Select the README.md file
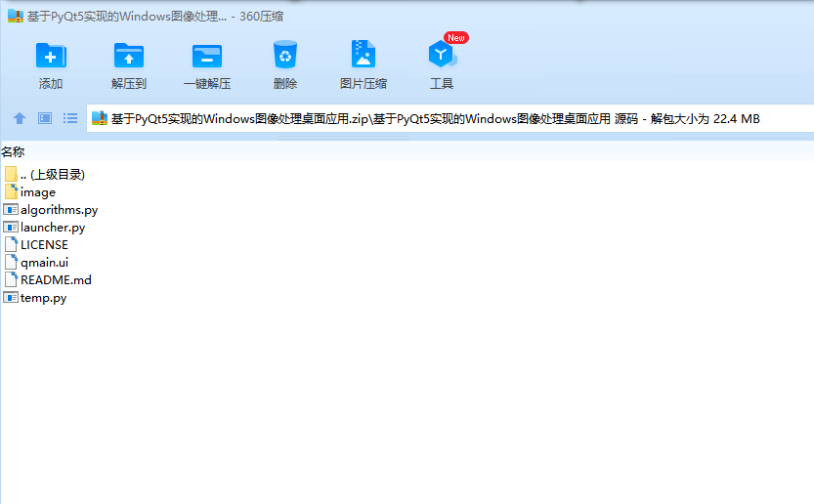This screenshot has height=504, width=814. 48,280
